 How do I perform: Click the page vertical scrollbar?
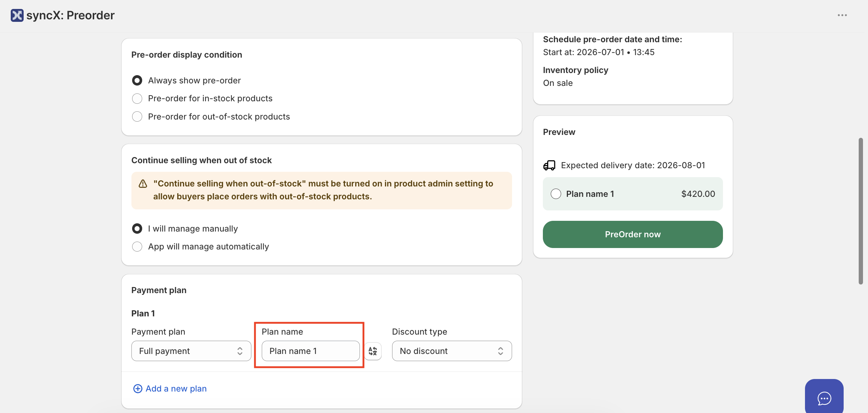point(860,211)
